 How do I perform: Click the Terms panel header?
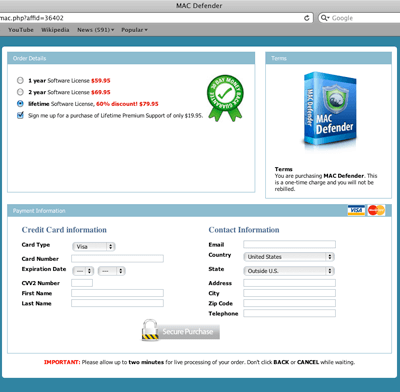pyautogui.click(x=328, y=58)
